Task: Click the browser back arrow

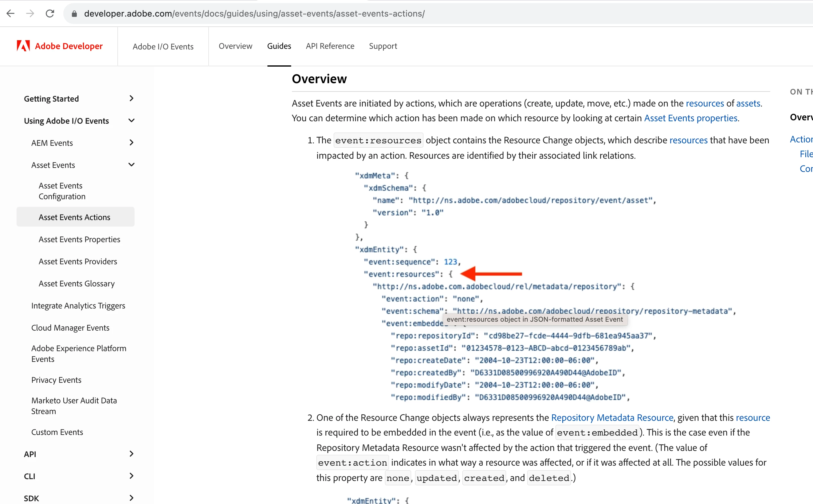Action: (11, 13)
